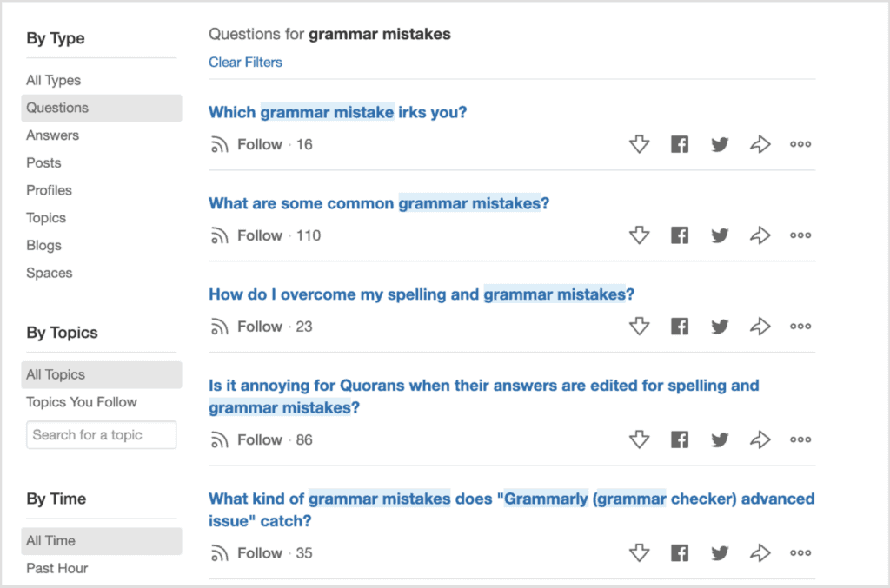Viewport: 890px width, 588px height.
Task: Click the RSS icon on the first question
Action: (218, 144)
